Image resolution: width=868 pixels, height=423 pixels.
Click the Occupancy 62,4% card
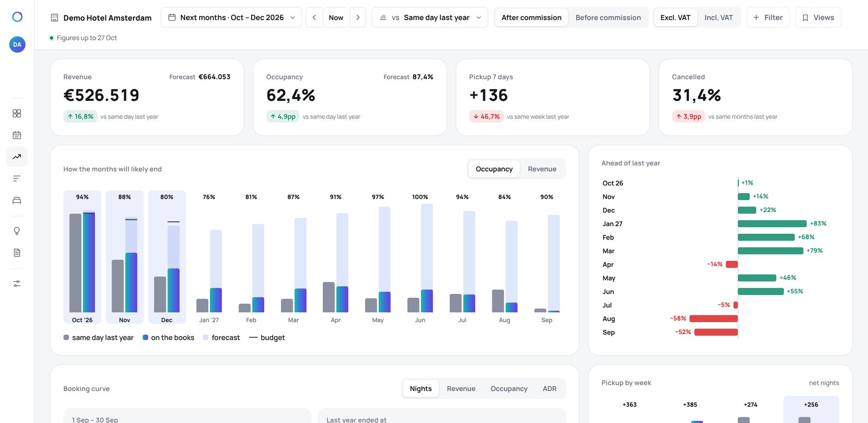350,97
